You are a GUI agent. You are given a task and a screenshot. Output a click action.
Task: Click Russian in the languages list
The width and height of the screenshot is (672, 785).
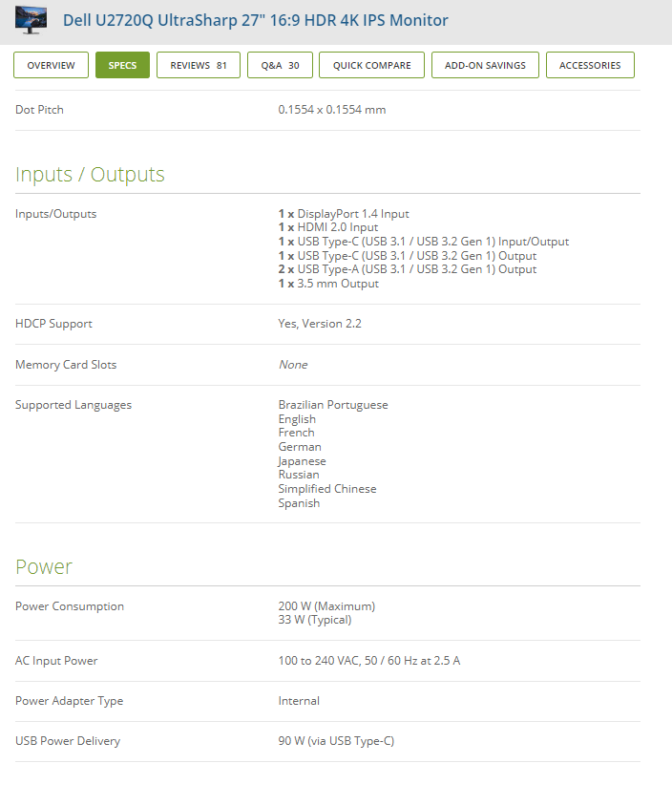pyautogui.click(x=299, y=475)
